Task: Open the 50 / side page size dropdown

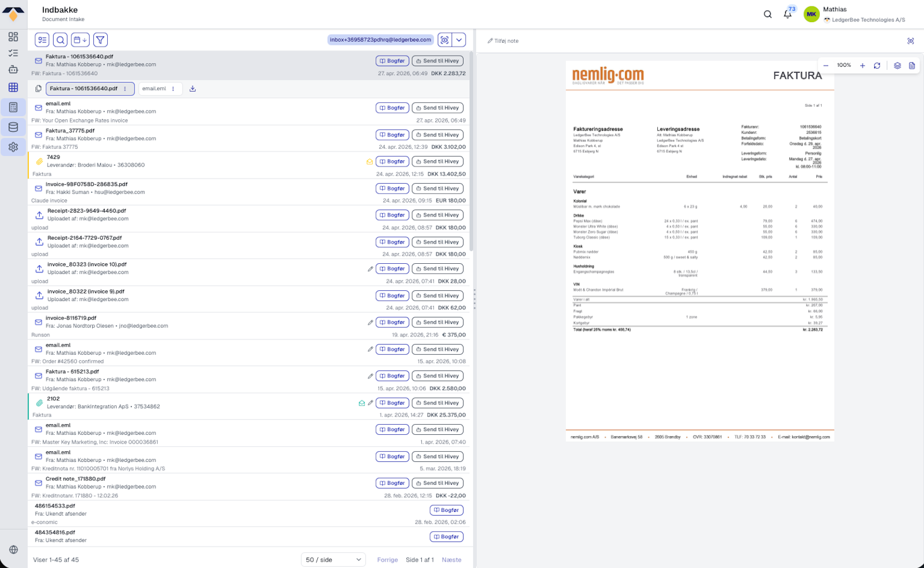Action: [x=333, y=560]
